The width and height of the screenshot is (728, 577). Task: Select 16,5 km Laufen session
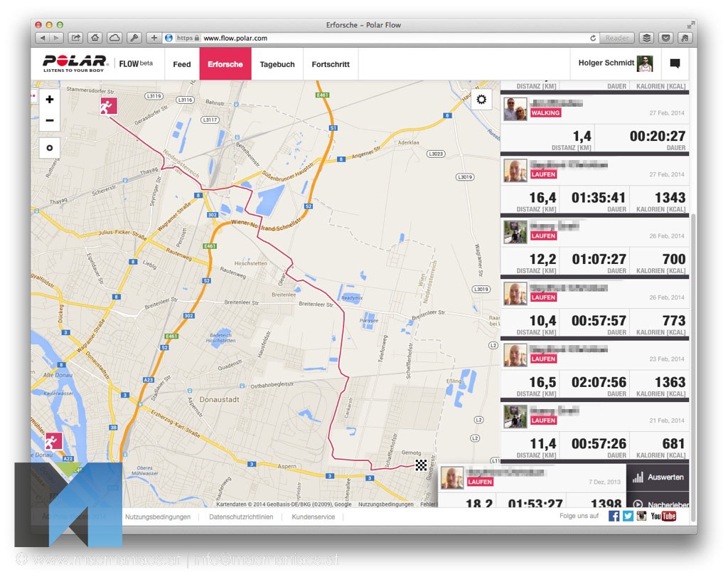click(595, 369)
